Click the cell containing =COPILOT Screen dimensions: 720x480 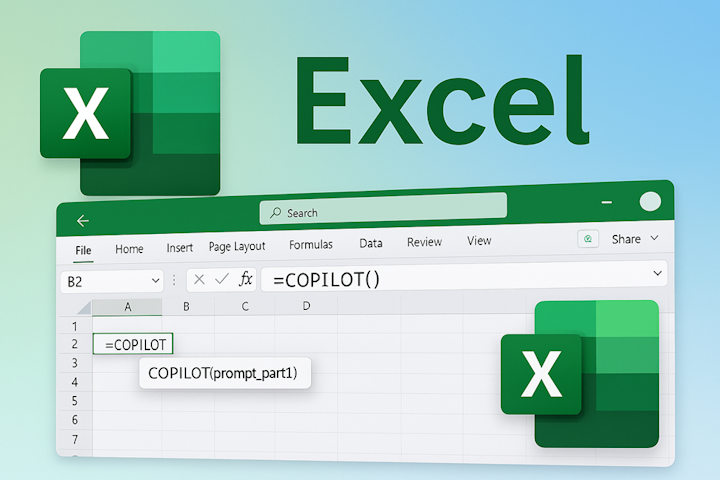click(x=133, y=344)
